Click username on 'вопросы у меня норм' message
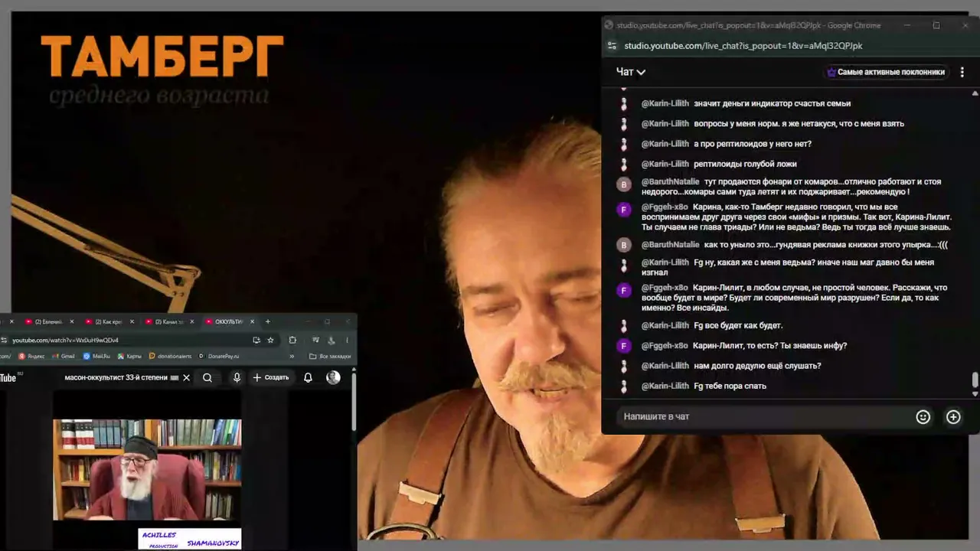The height and width of the screenshot is (551, 980). 665,123
